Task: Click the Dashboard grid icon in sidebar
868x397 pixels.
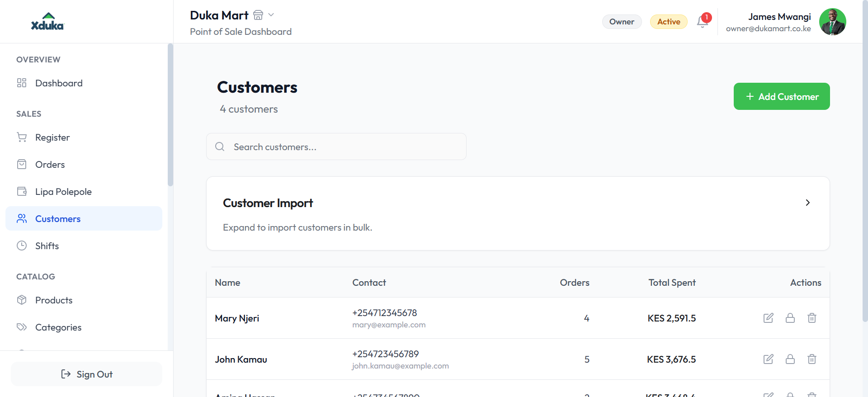Action: [22, 83]
